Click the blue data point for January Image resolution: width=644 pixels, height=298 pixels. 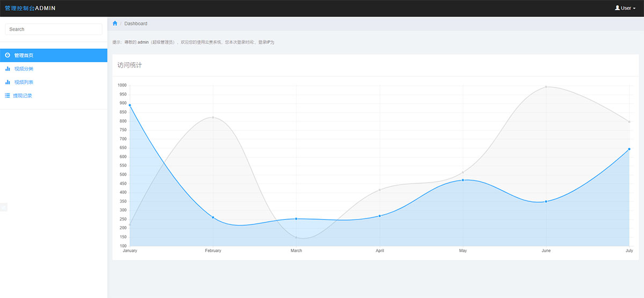point(130,105)
